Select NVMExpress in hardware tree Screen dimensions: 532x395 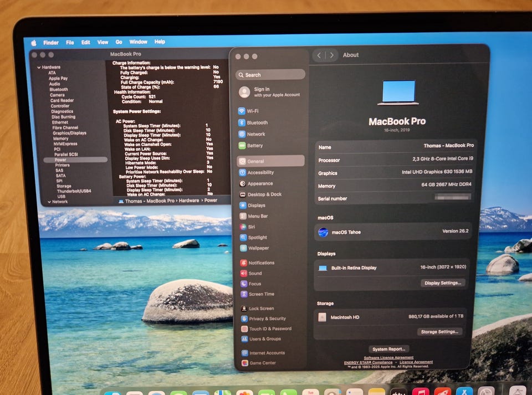pos(65,143)
